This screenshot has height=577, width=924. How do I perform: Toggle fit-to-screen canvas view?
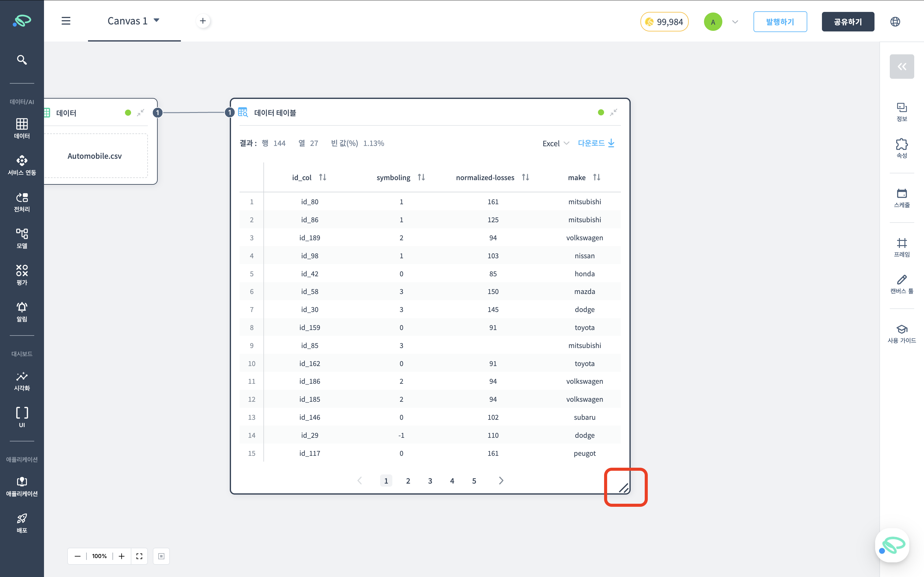tap(139, 556)
